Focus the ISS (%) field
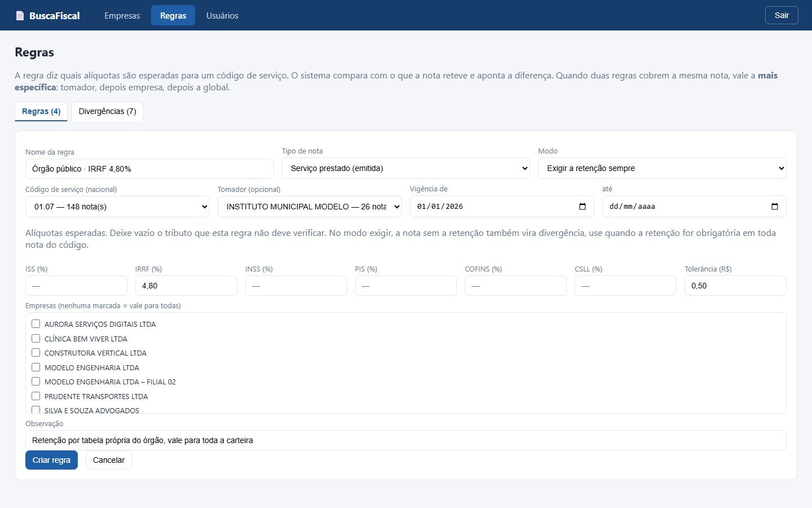 coord(76,286)
